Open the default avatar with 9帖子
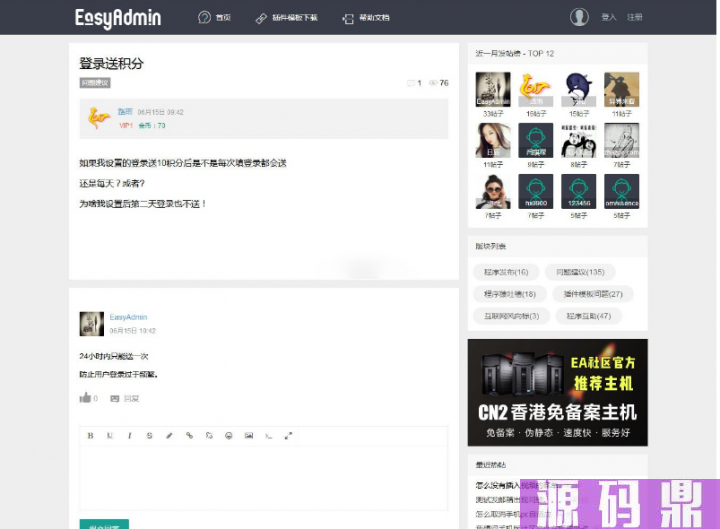Viewport: 720px width, 529px height. point(536,140)
